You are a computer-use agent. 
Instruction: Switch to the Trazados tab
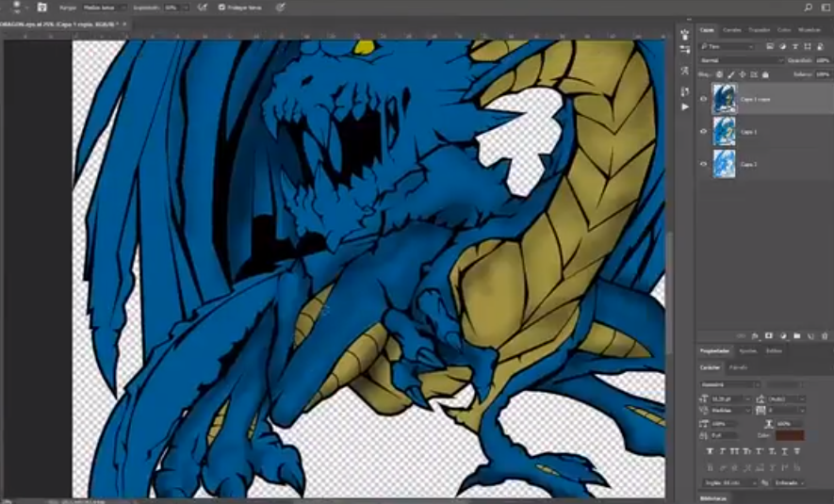tap(759, 30)
